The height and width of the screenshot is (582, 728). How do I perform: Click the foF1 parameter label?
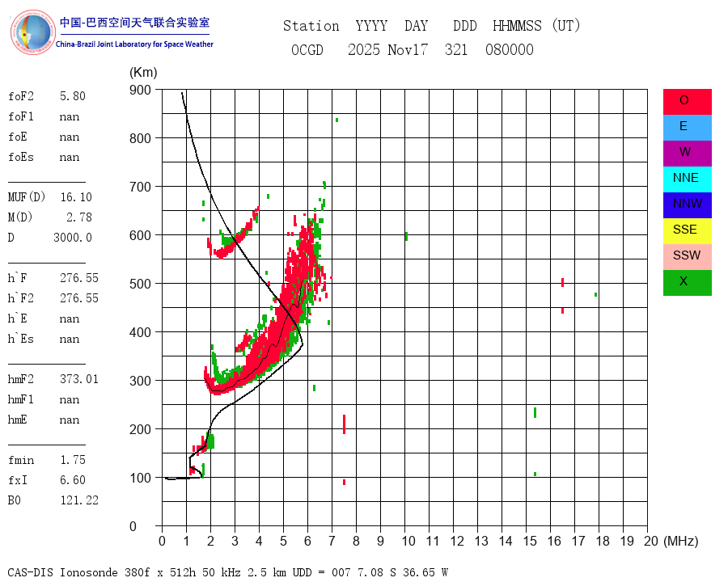21,116
